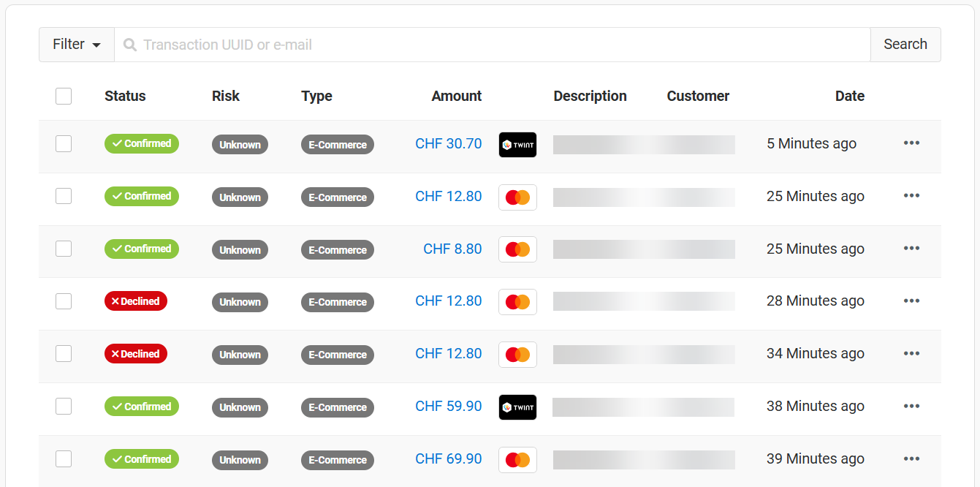
Task: Open the Filter dropdown
Action: pos(77,45)
